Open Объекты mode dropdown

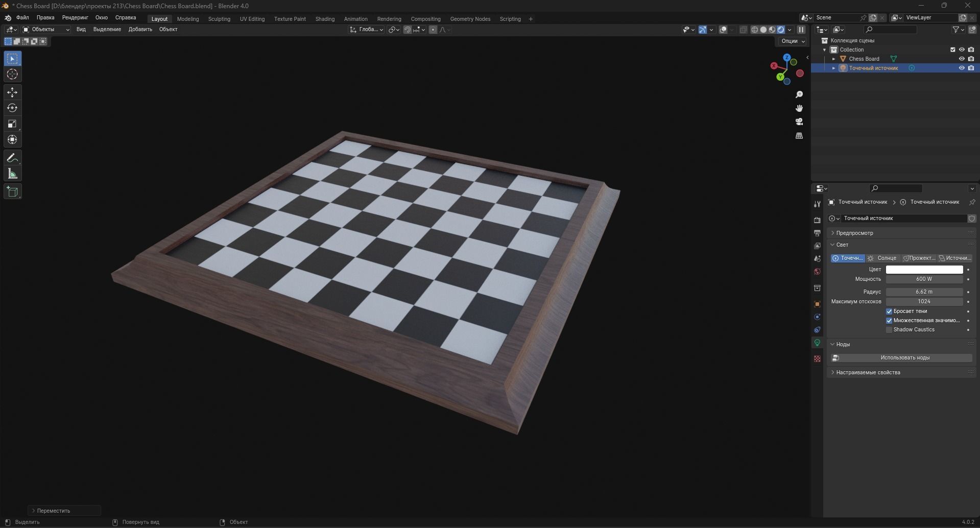(46, 30)
